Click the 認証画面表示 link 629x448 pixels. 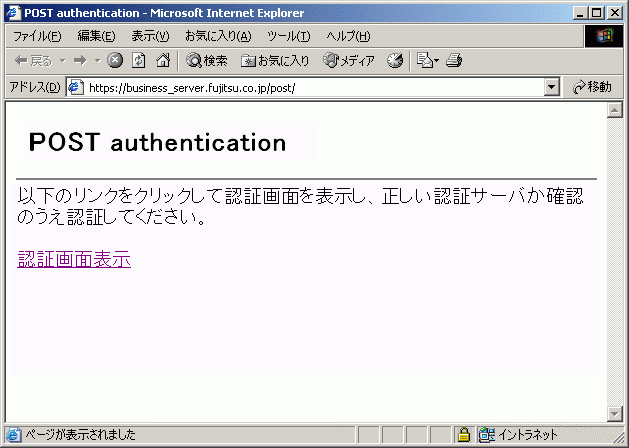(x=74, y=259)
